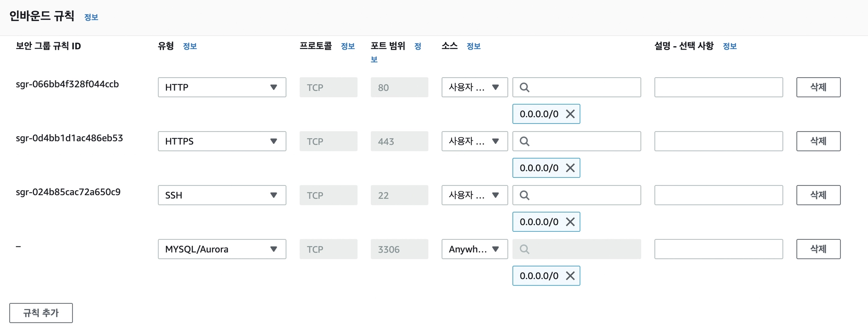Click the search icon in SSH source field
Viewport: 868px width, 331px height.
[x=524, y=195]
